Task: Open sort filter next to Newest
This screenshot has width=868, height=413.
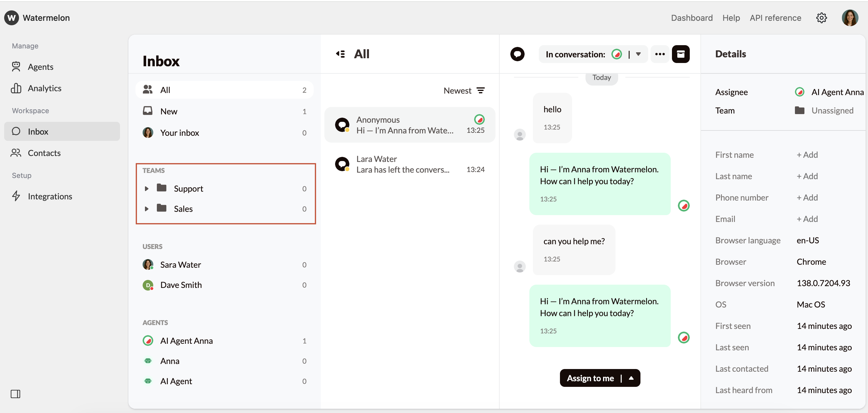Action: 481,90
